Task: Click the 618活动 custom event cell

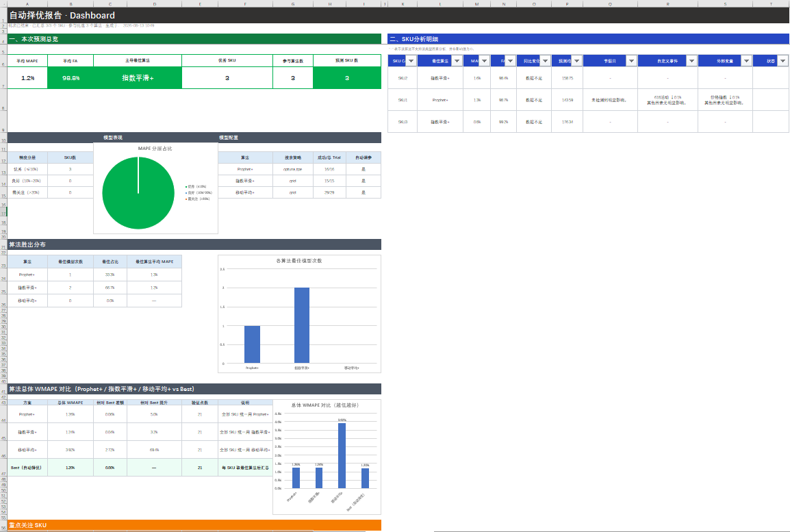Action: [x=667, y=100]
